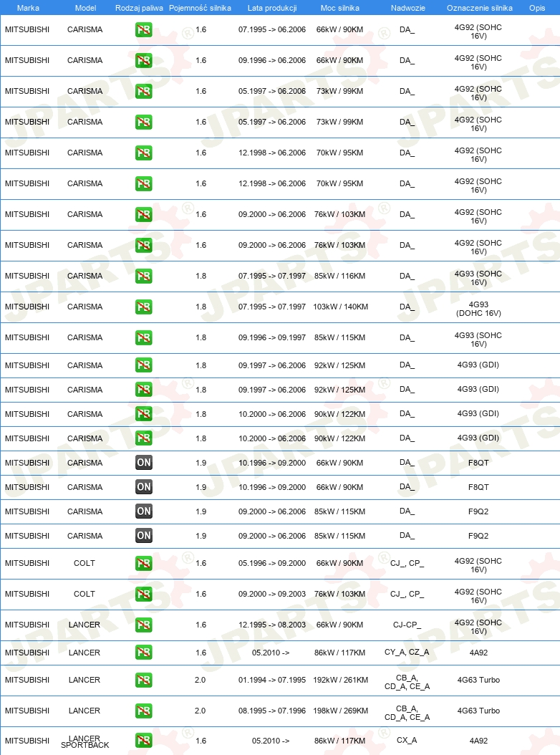Select the 198kW / 269KM power cell
The width and height of the screenshot is (560, 755).
(x=340, y=711)
